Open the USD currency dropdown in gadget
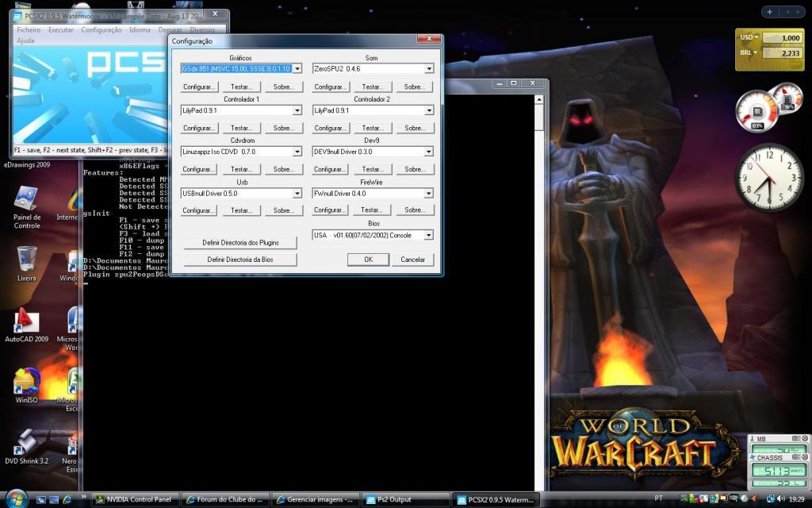This screenshot has height=508, width=812. click(749, 37)
